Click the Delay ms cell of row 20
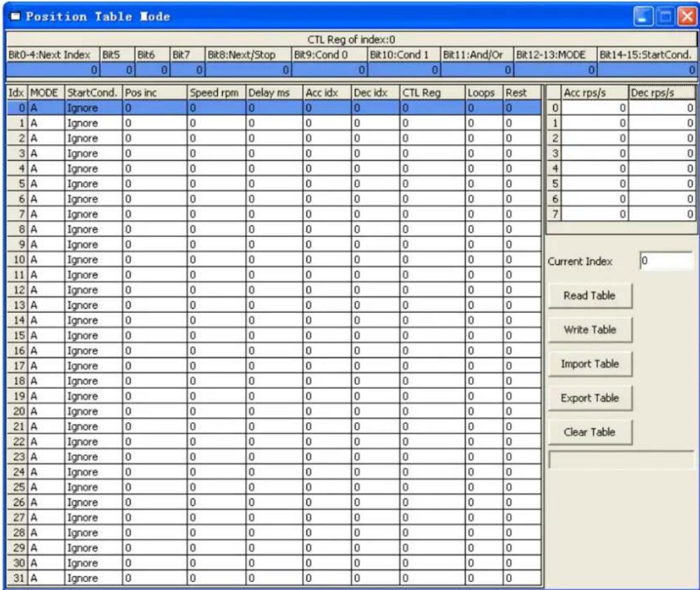700x590 pixels. 275,411
